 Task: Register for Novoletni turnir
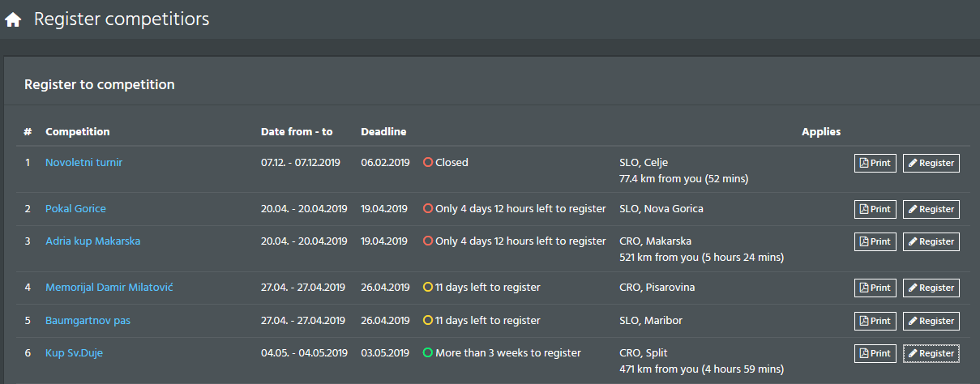tap(931, 163)
